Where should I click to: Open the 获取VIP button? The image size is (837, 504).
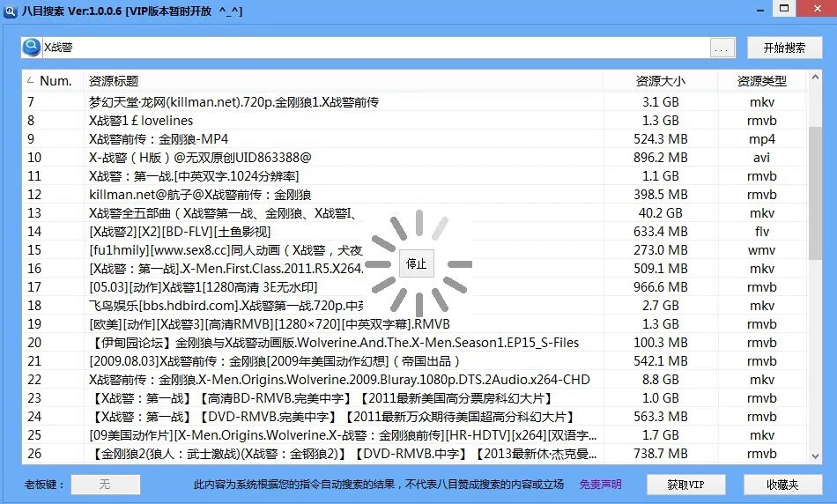click(x=686, y=485)
